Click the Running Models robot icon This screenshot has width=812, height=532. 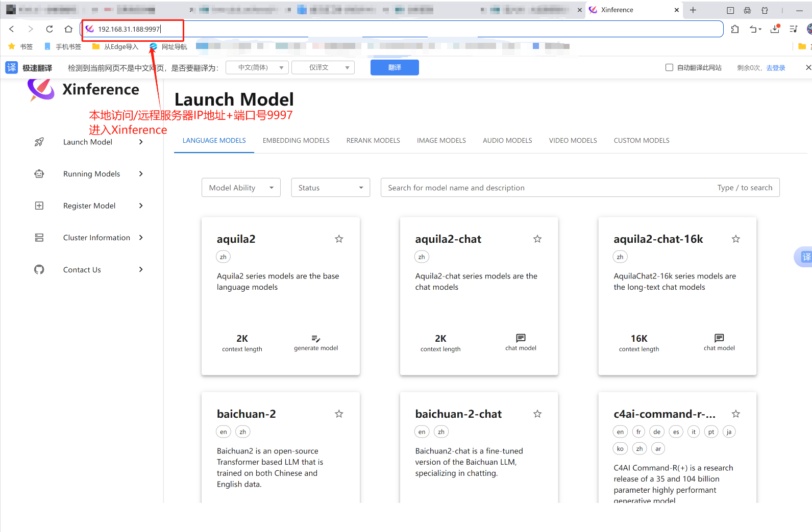[39, 174]
